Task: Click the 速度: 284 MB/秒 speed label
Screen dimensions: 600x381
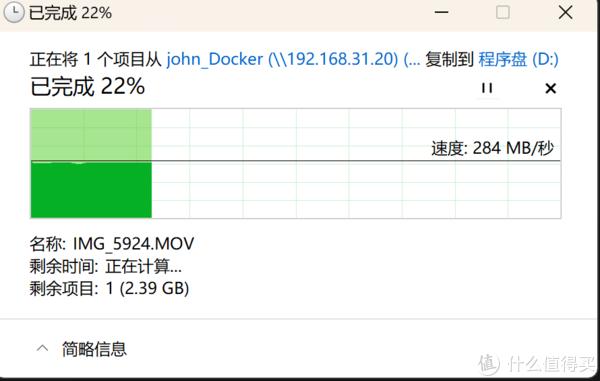Action: tap(492, 148)
